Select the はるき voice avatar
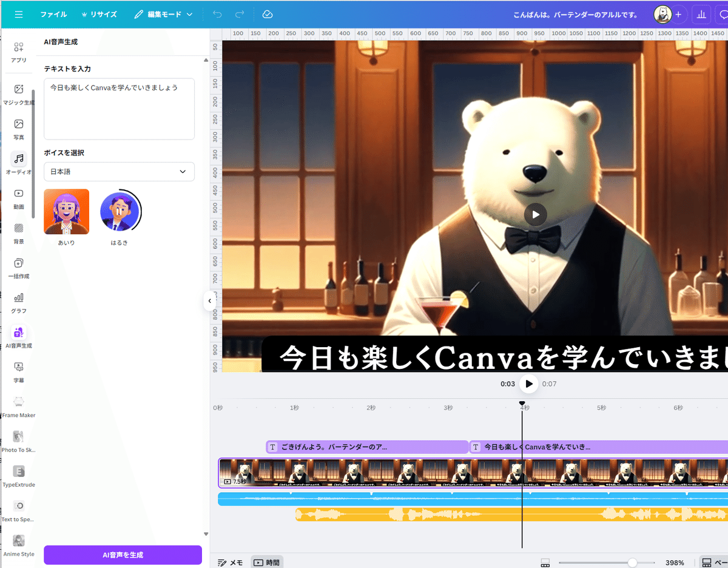This screenshot has height=568, width=728. (x=120, y=212)
